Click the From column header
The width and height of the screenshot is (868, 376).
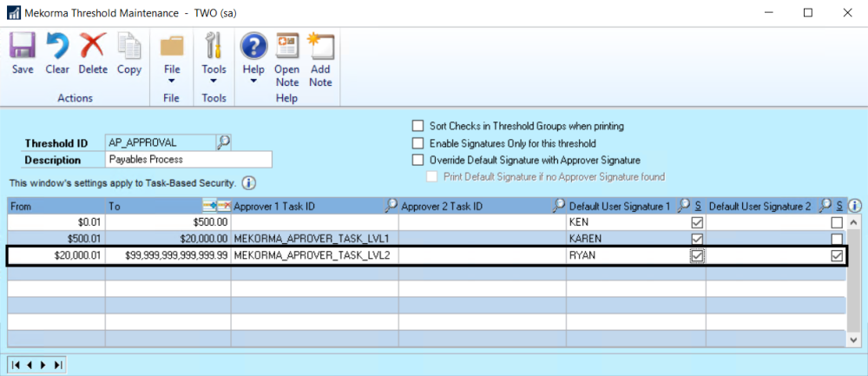56,206
